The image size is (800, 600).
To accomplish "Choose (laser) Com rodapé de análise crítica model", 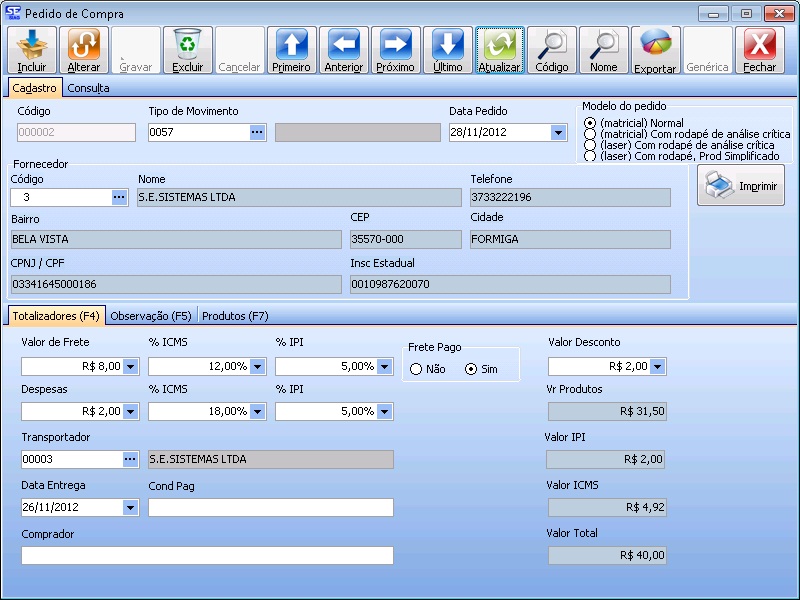I will (x=590, y=145).
